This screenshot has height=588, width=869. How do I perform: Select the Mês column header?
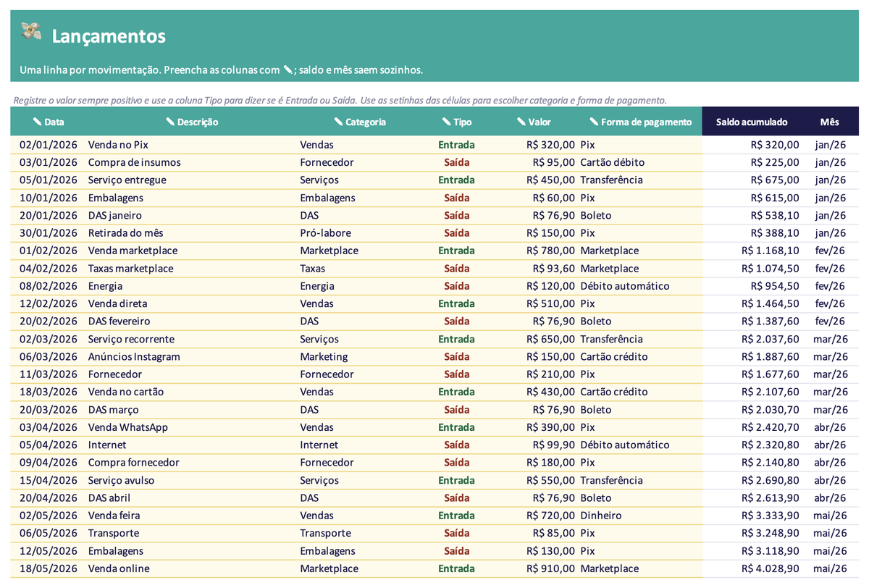(830, 122)
